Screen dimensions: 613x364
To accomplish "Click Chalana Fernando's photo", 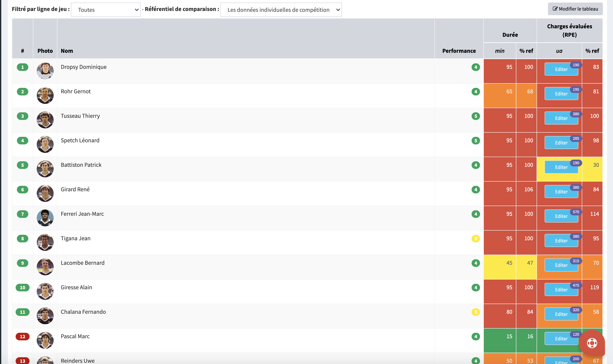I will click(x=45, y=316).
